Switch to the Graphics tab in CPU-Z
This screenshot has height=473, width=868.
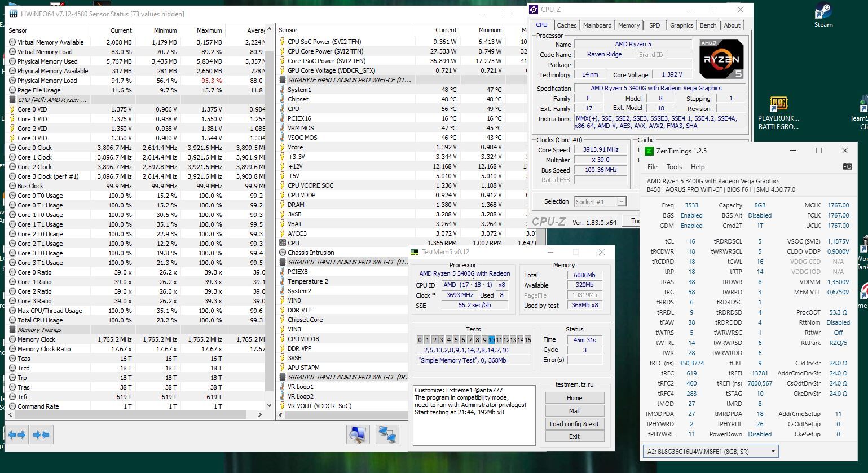(681, 25)
